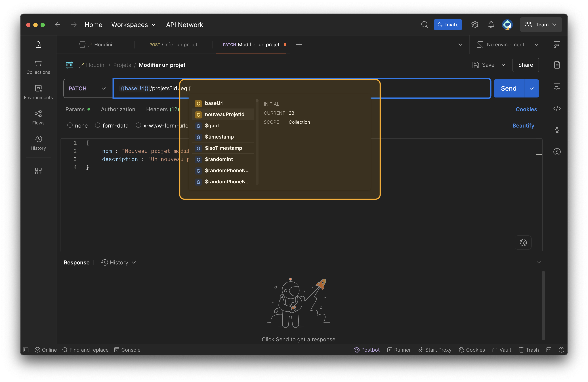This screenshot has width=588, height=382.
Task: Open the Environments sidebar panel
Action: 38,92
